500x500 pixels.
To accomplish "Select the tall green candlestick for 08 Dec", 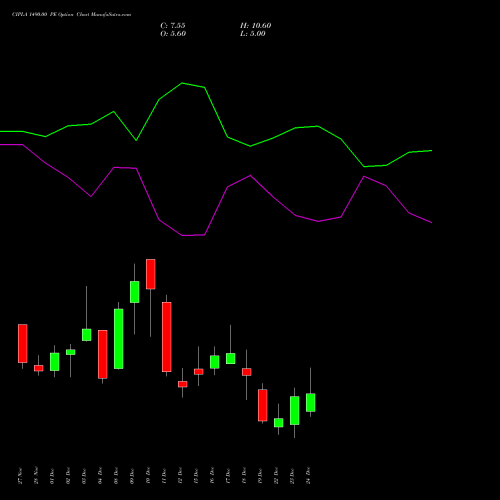I will coord(119,339).
